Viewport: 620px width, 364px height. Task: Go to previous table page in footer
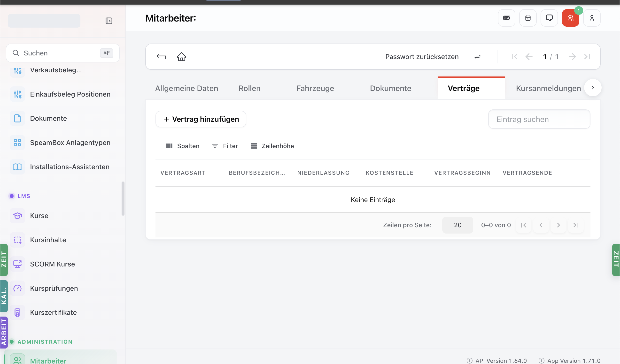pos(541,225)
